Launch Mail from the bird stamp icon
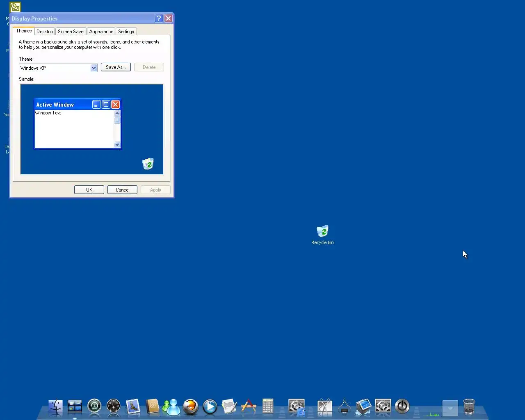Screen dimensions: 525x420 tap(133, 406)
